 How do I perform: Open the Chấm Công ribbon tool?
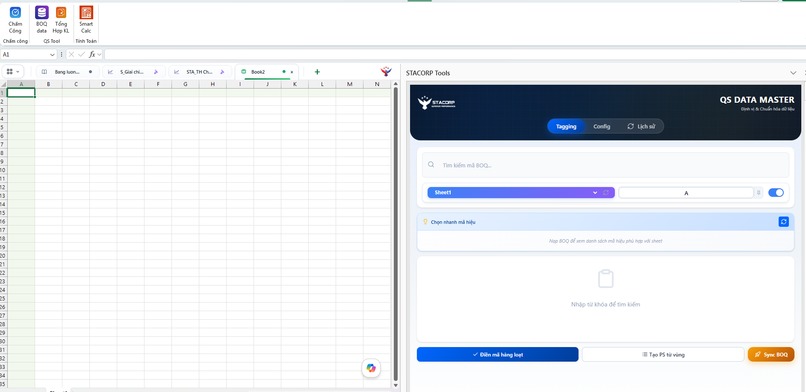coord(15,20)
